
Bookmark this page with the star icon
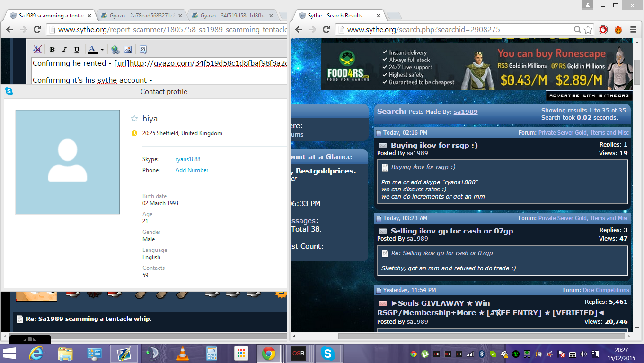pyautogui.click(x=588, y=30)
